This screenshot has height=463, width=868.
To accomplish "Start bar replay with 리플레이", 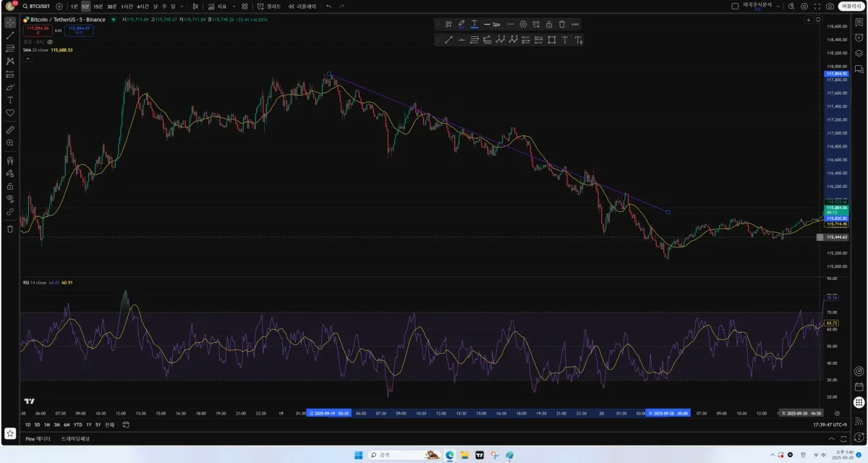I will click(x=302, y=6).
